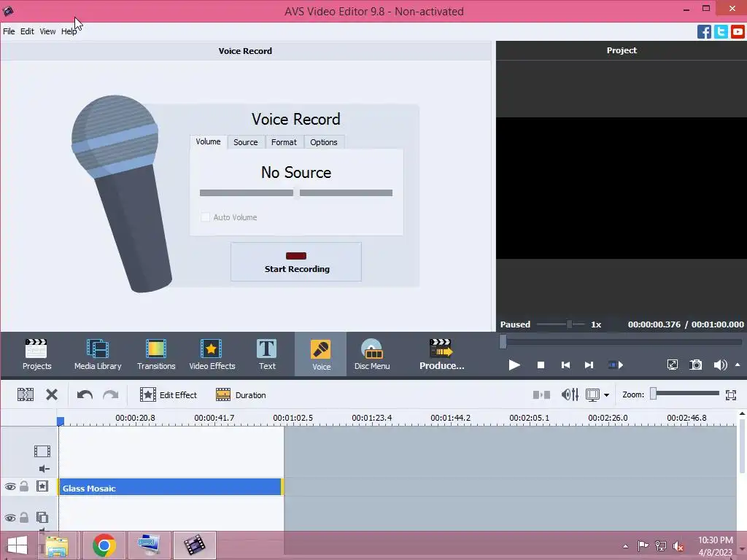Image resolution: width=747 pixels, height=560 pixels.
Task: Click the muted speaker tray icon
Action: (x=678, y=545)
